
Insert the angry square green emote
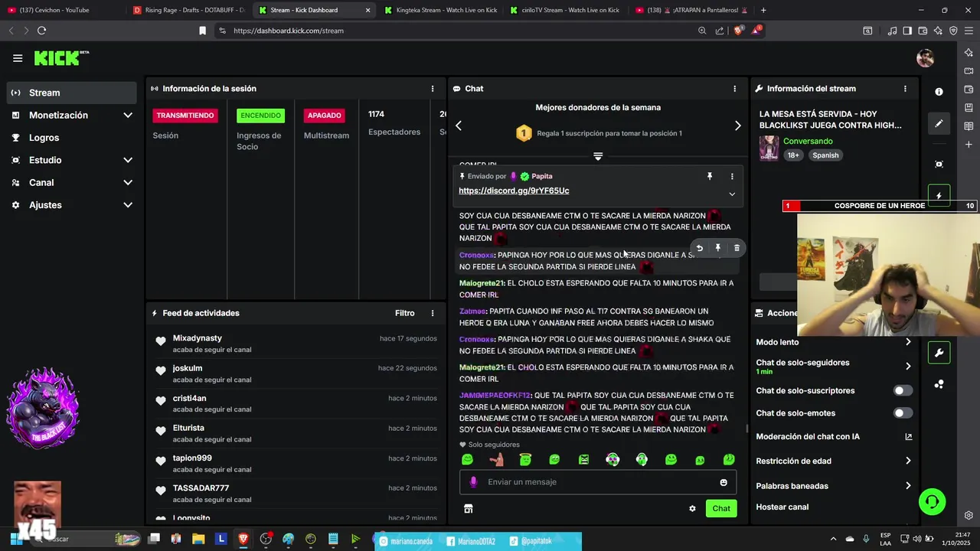(583, 459)
